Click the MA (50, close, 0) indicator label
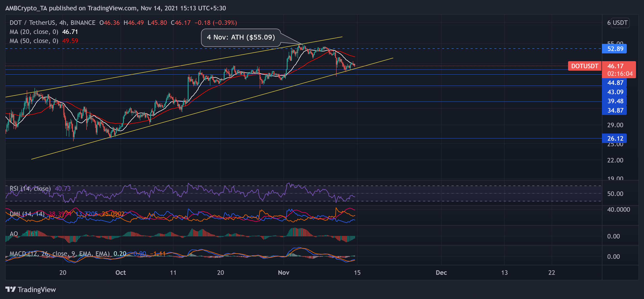 point(34,41)
